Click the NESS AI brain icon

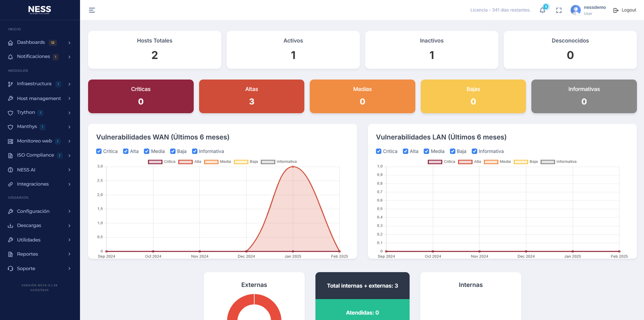click(x=10, y=170)
